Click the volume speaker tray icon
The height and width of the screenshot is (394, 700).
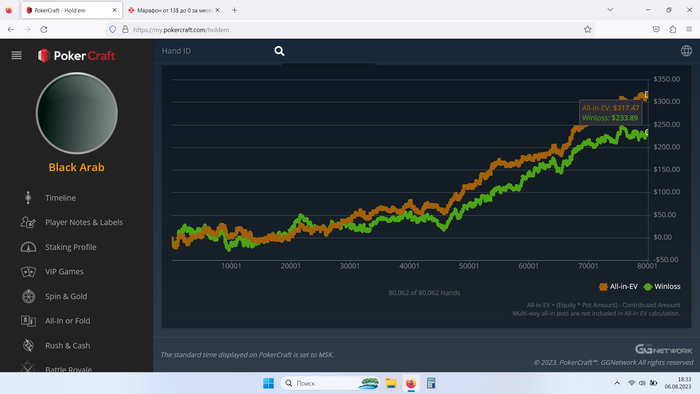(642, 383)
